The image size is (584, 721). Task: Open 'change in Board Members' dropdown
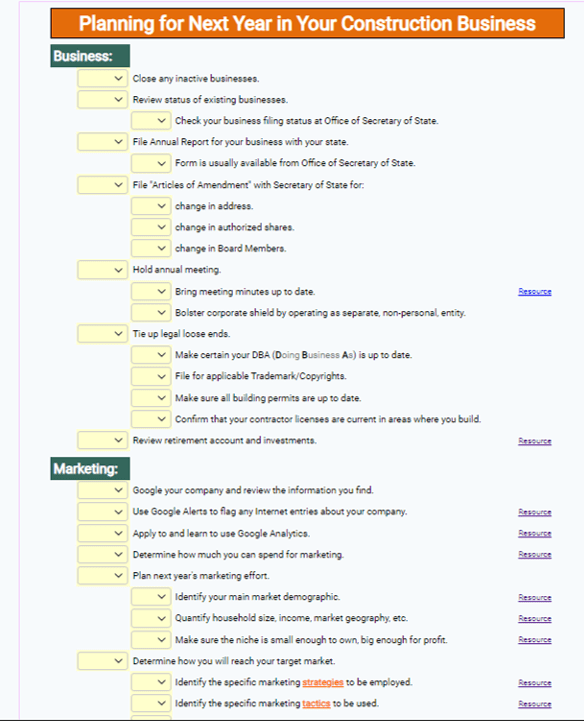pyautogui.click(x=151, y=248)
